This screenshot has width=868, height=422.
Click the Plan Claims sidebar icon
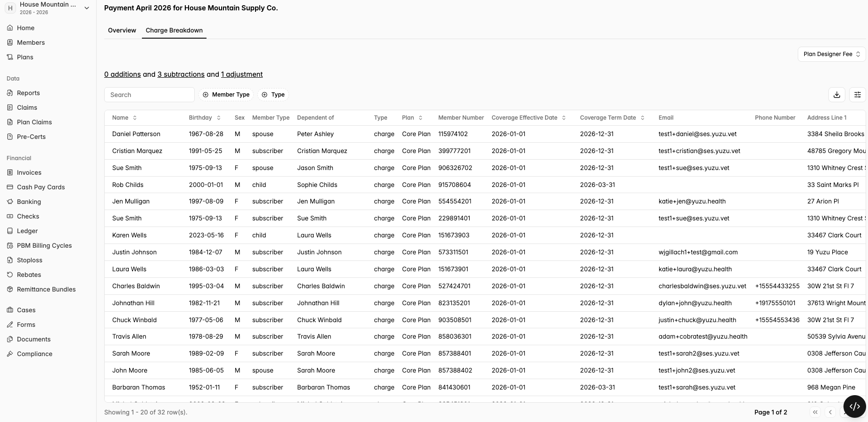tap(10, 122)
